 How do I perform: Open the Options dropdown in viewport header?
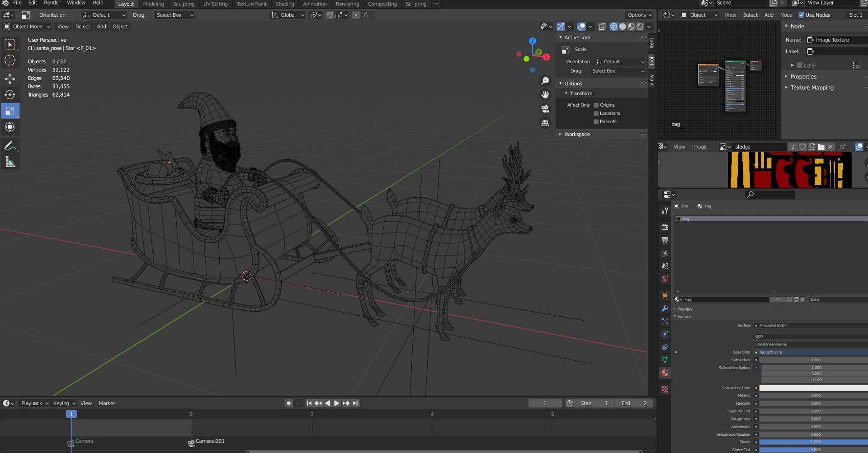(639, 15)
